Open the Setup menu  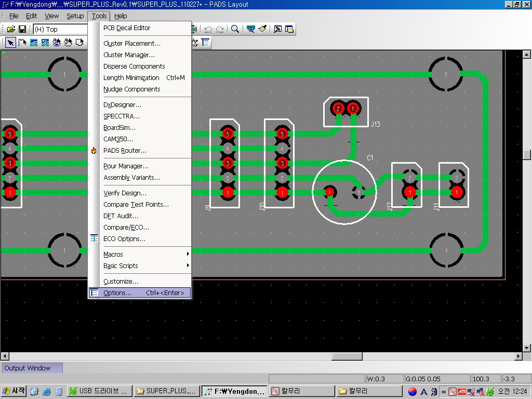[x=75, y=16]
